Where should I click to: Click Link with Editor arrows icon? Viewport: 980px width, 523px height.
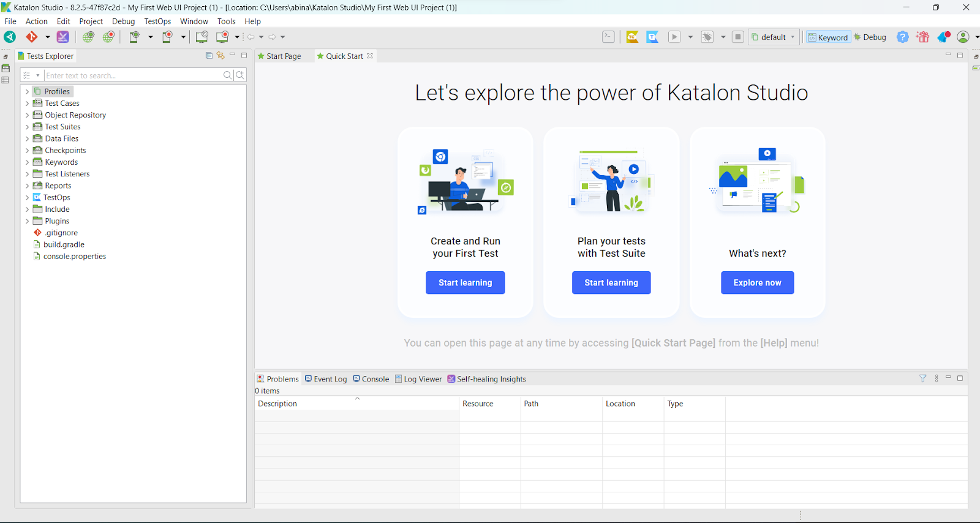click(221, 55)
